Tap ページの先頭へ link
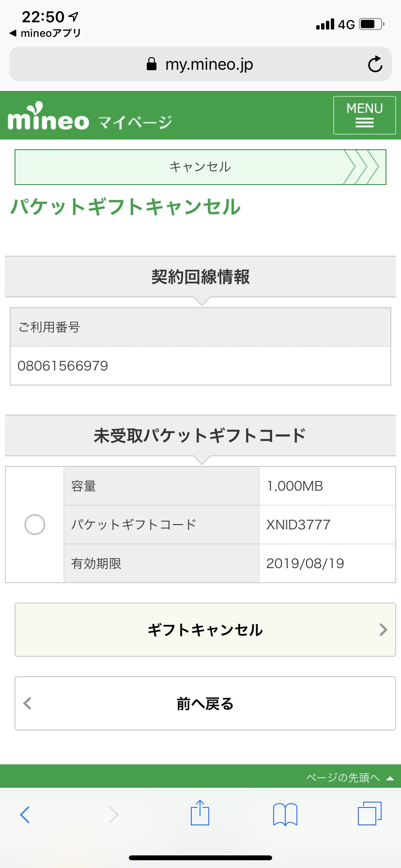This screenshot has height=868, width=401. pos(343,777)
